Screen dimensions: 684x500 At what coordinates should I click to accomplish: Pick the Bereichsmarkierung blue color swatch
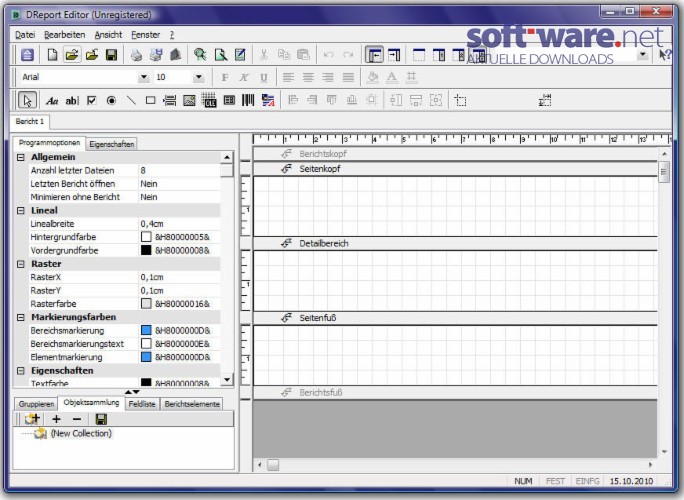[x=146, y=330]
